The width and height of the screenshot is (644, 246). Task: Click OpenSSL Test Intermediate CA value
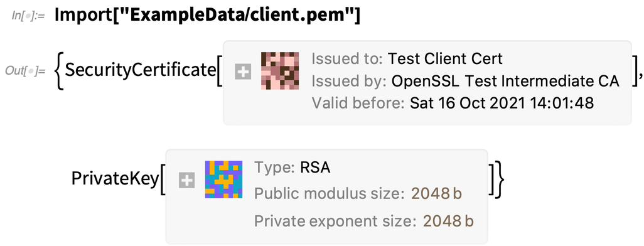(505, 82)
